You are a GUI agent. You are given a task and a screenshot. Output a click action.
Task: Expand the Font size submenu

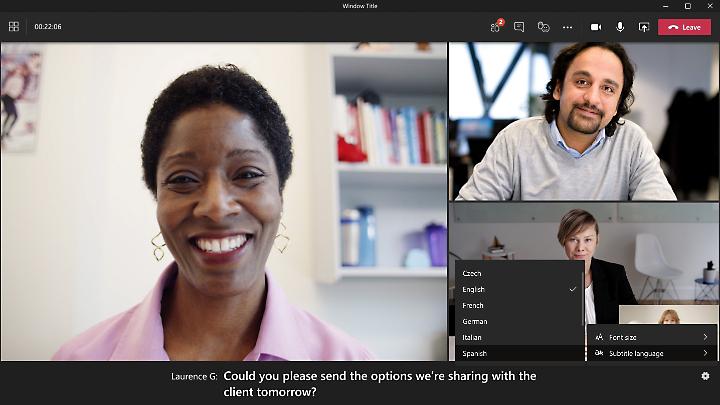(651, 337)
